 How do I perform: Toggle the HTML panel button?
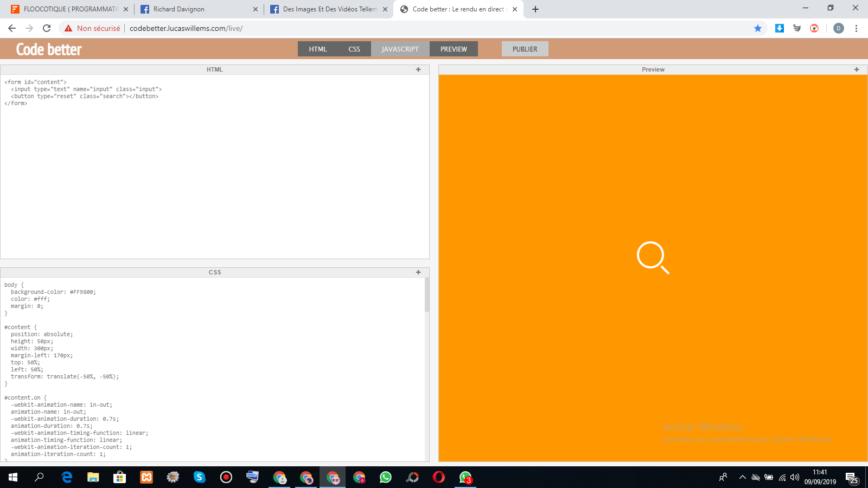coord(318,49)
